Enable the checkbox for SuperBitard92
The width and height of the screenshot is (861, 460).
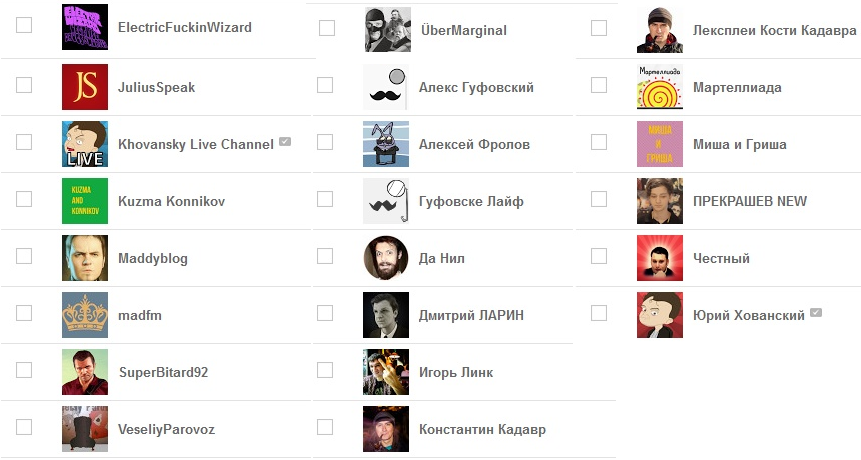point(24,371)
